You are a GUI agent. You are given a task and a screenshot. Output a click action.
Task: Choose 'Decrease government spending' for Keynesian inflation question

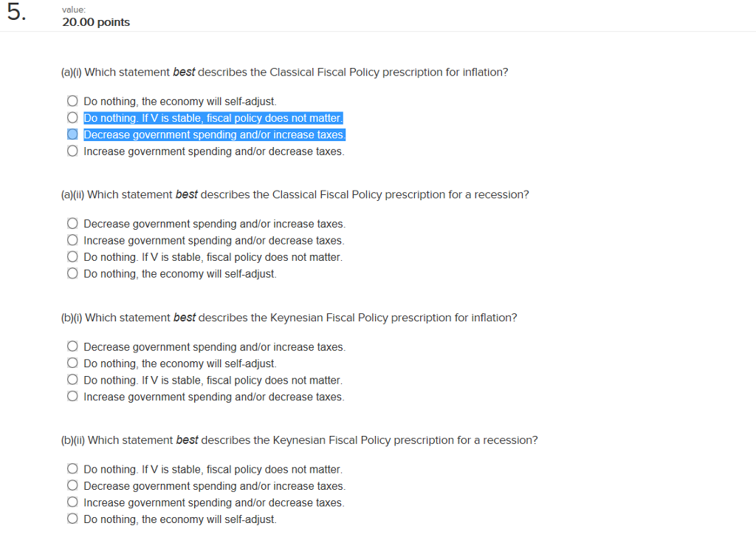pyautogui.click(x=72, y=347)
